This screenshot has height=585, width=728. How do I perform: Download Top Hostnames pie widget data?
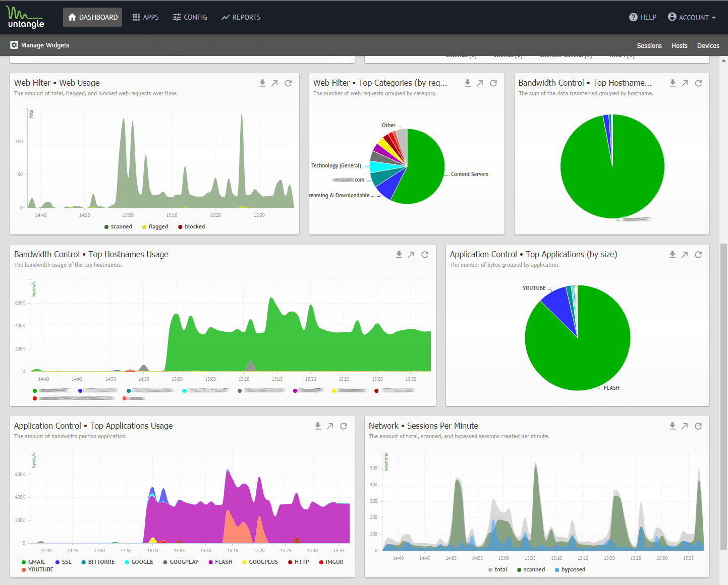673,83
